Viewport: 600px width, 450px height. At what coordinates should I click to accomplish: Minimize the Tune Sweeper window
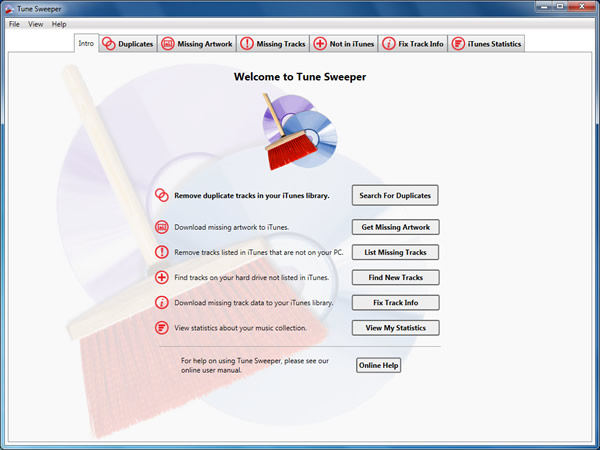pyautogui.click(x=544, y=7)
